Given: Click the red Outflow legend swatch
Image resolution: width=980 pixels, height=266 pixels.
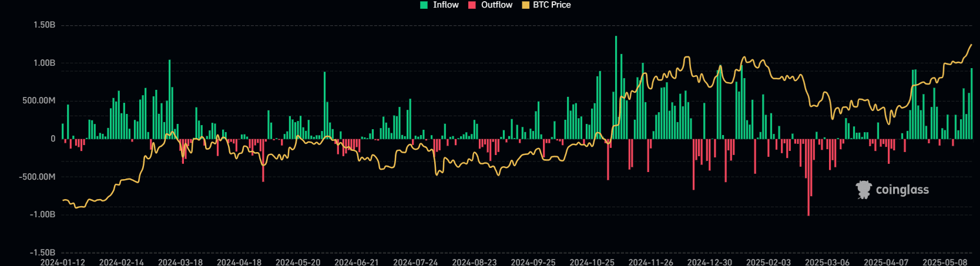Looking at the screenshot, I should [x=472, y=5].
